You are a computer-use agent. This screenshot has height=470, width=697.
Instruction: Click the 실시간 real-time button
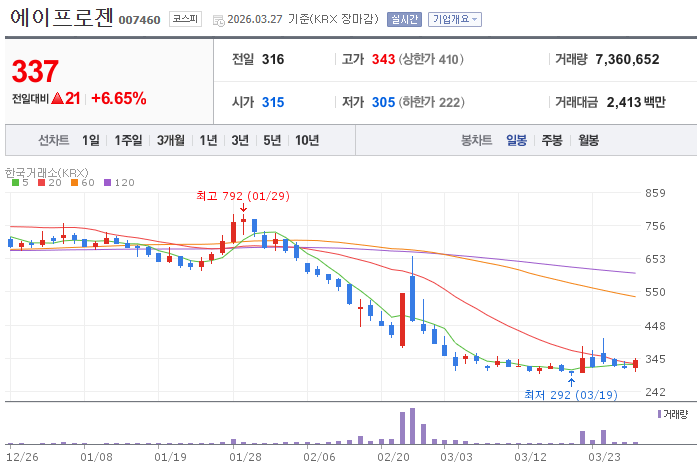click(x=404, y=19)
